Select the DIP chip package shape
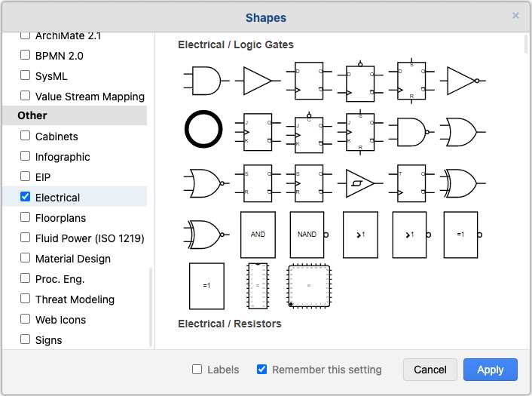This screenshot has height=396, width=532. pyautogui.click(x=258, y=286)
